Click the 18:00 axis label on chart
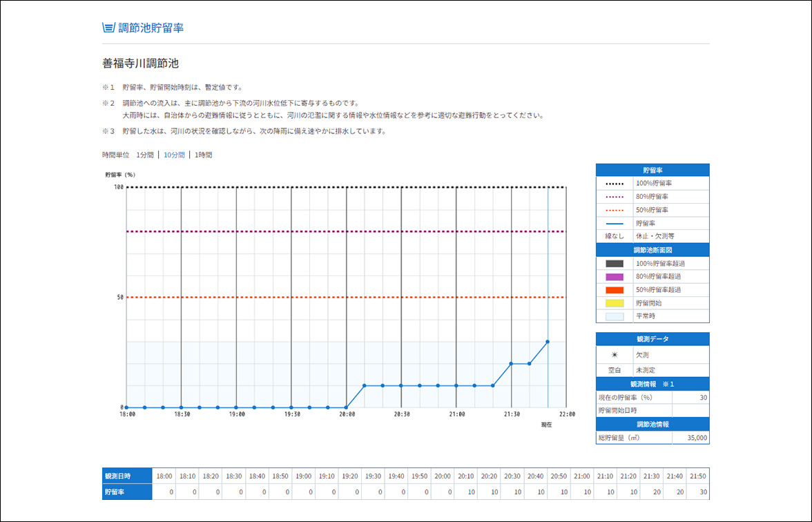812x522 pixels. (127, 414)
